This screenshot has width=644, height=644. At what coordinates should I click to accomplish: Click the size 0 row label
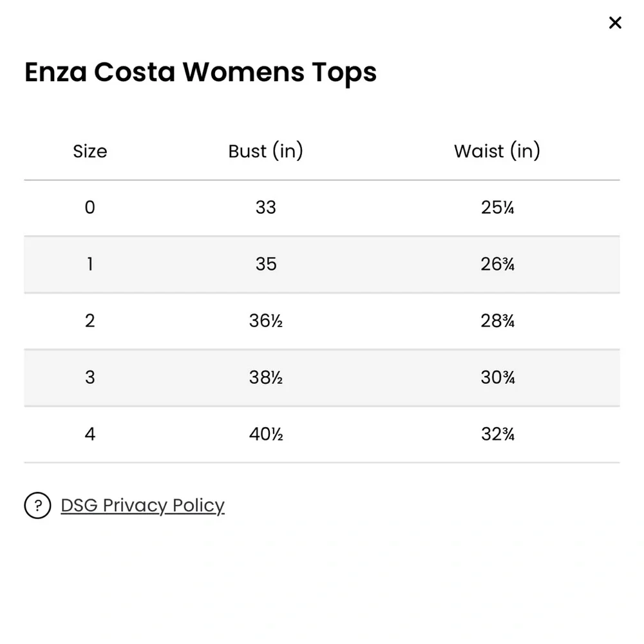click(90, 207)
